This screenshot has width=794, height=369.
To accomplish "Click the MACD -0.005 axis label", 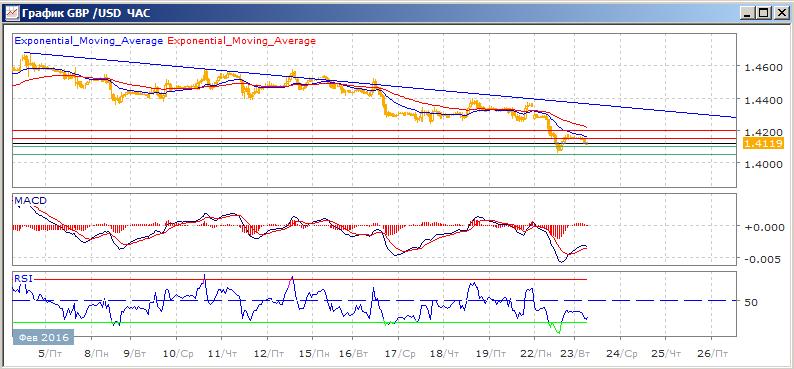I will 762,259.
